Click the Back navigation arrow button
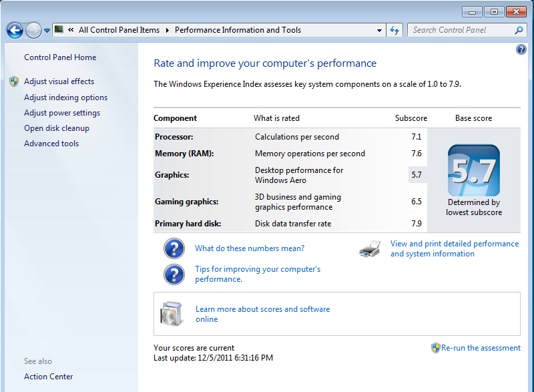This screenshot has height=392, width=534. tap(15, 31)
